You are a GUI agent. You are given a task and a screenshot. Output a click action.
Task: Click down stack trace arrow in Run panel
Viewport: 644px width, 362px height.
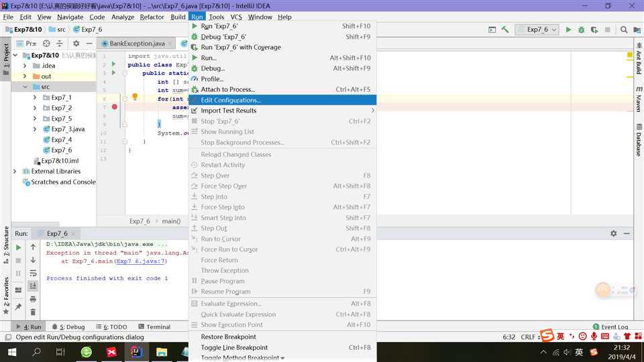pyautogui.click(x=33, y=260)
